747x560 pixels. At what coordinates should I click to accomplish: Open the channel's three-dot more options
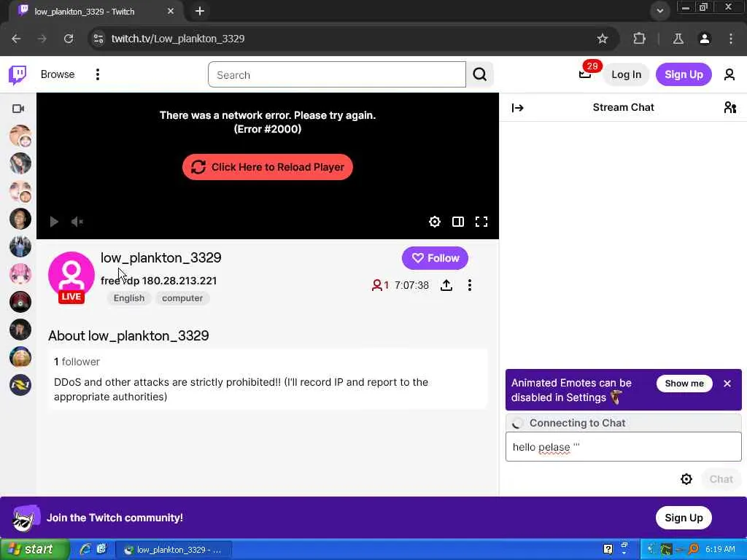click(x=470, y=285)
